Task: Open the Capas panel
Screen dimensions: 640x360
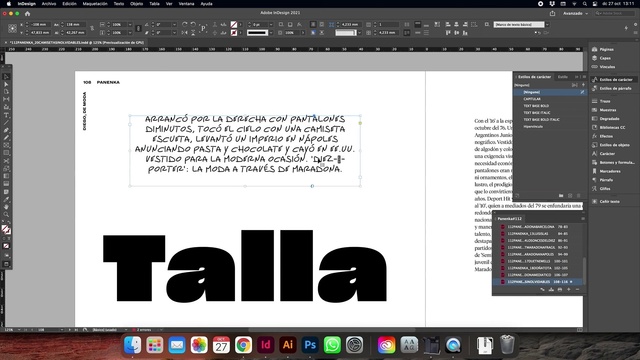Action: click(604, 58)
